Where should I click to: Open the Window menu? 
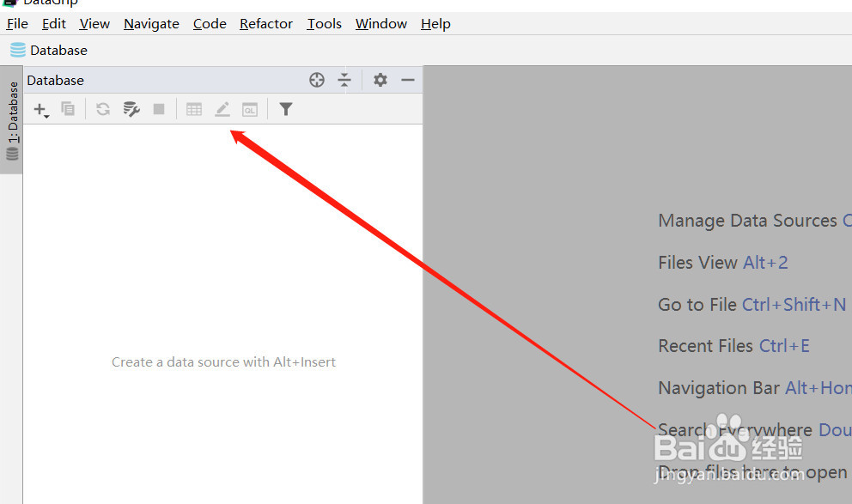click(380, 24)
